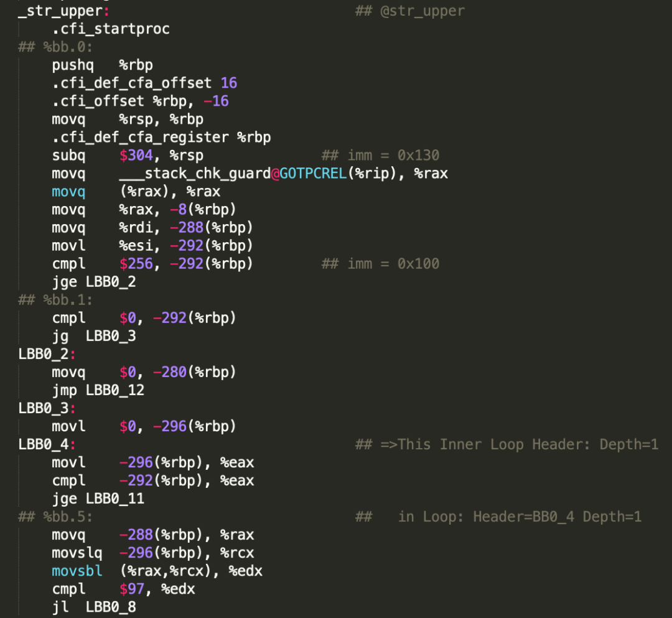Click the in Loop: Header=BB0_4 comment
672x618 pixels.
498,517
